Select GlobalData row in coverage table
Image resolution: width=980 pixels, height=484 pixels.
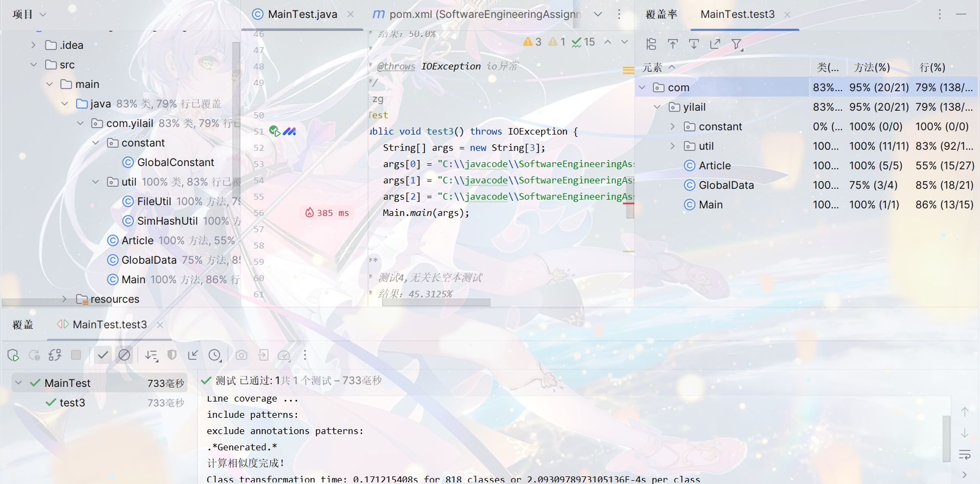click(x=806, y=185)
